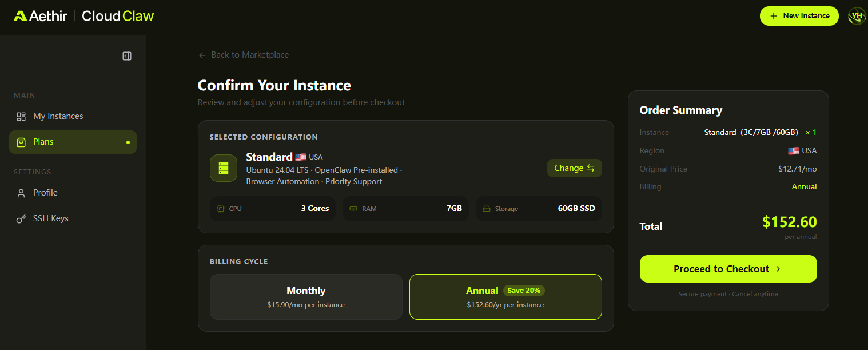Go to the Profile settings page
This screenshot has height=350, width=868.
click(45, 193)
